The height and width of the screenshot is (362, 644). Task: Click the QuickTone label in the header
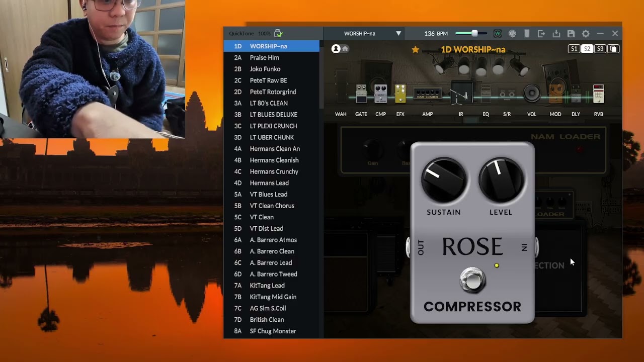[x=242, y=34]
